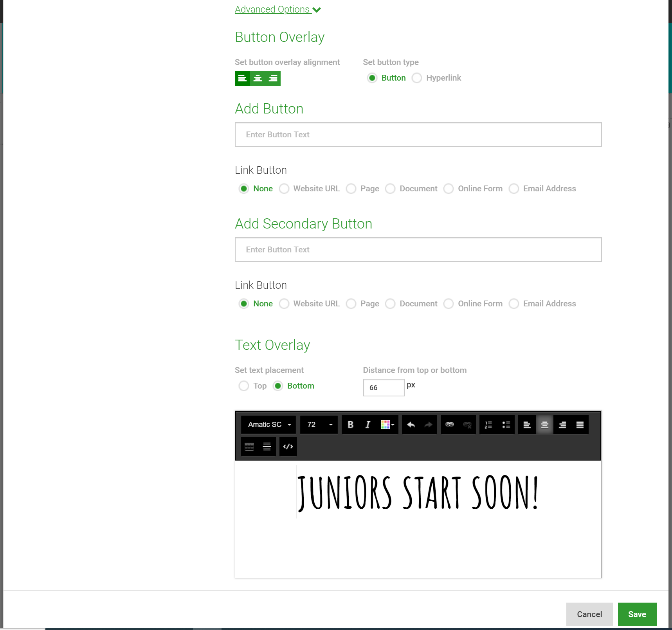Choose Page for primary Link Button
The image size is (672, 630).
tap(351, 189)
